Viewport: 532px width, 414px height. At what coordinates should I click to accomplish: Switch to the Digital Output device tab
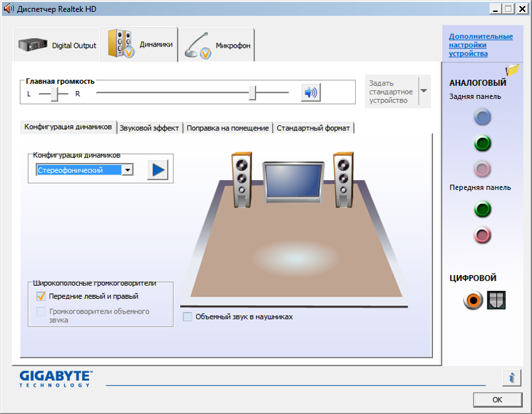coord(57,45)
